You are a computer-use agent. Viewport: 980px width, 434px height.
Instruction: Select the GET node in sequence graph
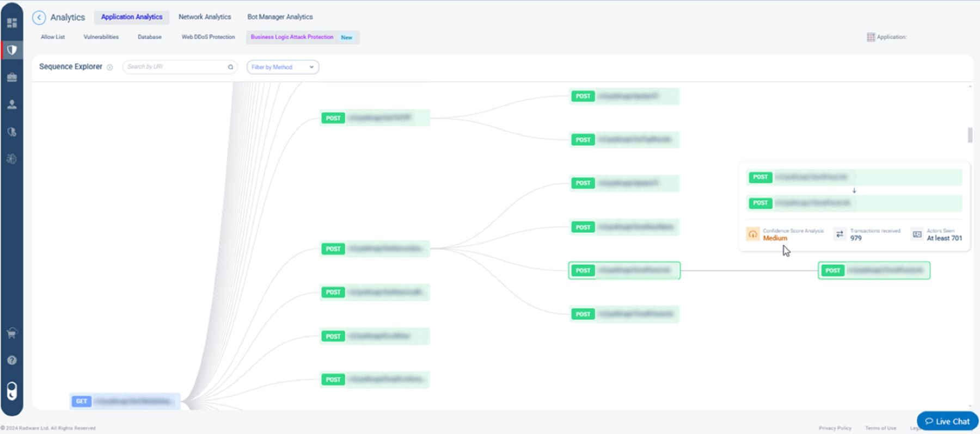coord(125,401)
